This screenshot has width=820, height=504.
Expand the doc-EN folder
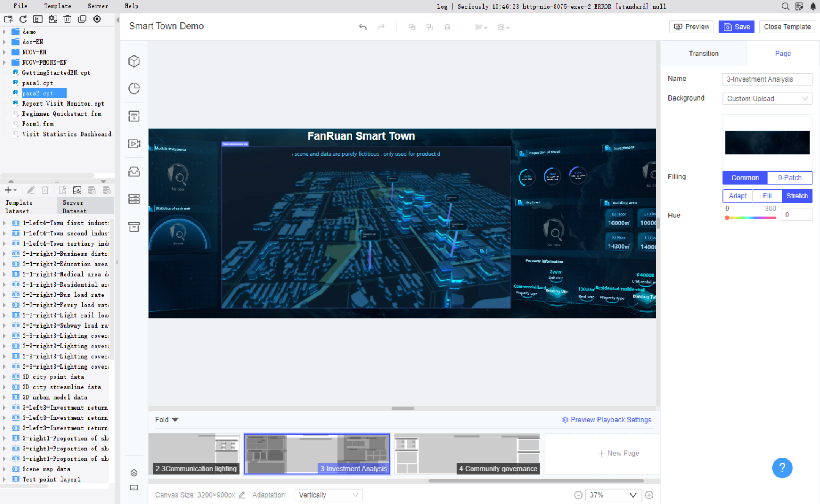tap(5, 42)
